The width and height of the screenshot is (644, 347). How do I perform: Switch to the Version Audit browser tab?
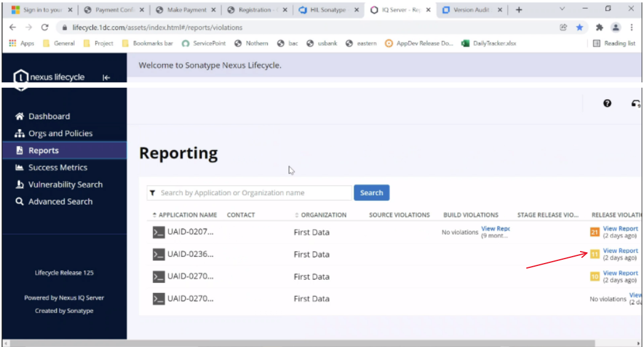tap(472, 10)
